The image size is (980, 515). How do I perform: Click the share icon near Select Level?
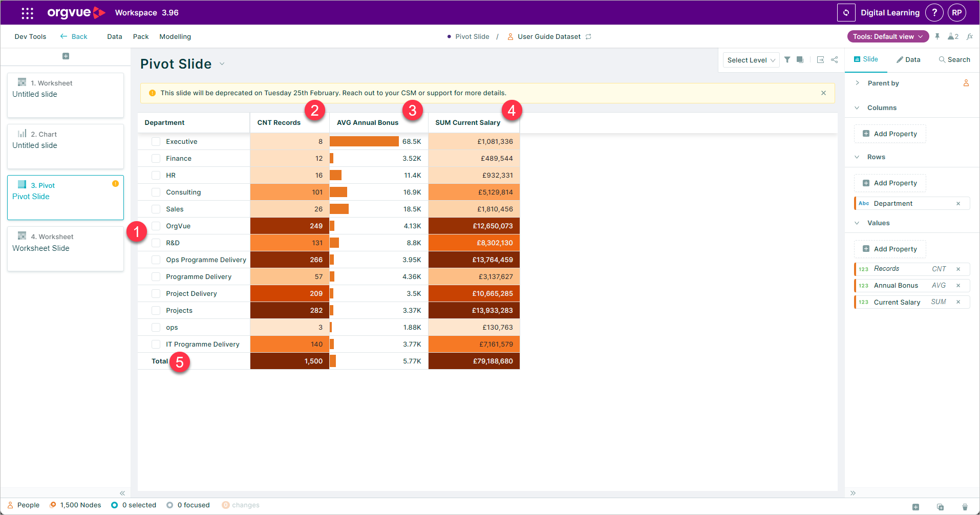(835, 60)
